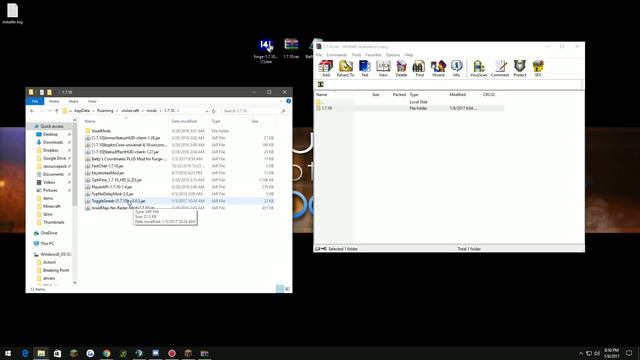Click the Refresh button in Explorer address bar
This screenshot has width=640, height=360.
coord(213,111)
